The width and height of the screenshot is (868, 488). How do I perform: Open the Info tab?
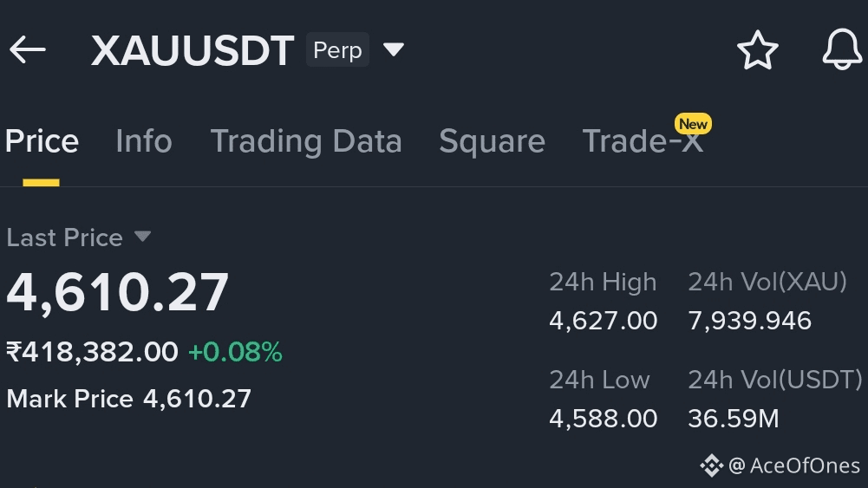(144, 141)
